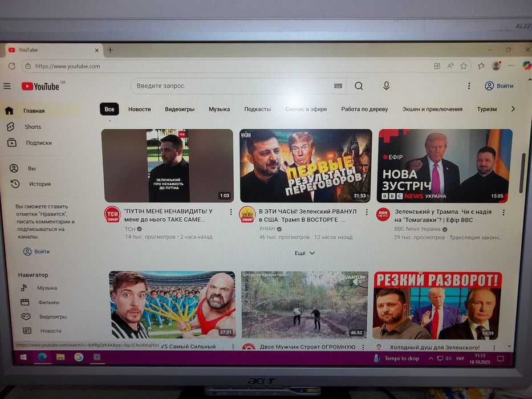The width and height of the screenshot is (532, 399).
Task: Select Экшен и приключения chip
Action: click(x=432, y=109)
